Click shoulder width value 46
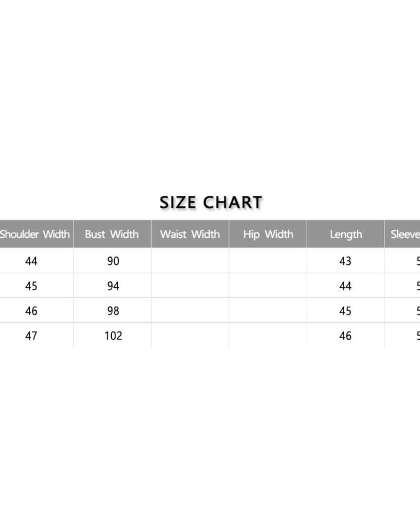The width and height of the screenshot is (420, 525). (x=31, y=311)
